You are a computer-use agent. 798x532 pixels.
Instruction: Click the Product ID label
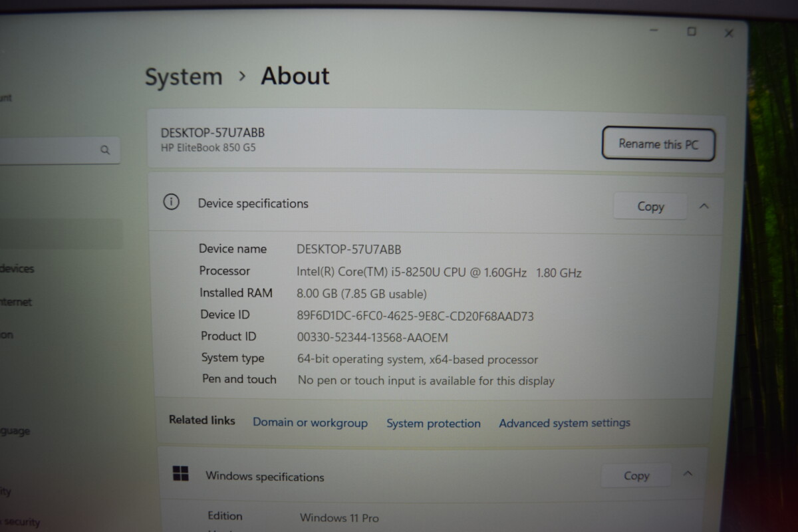point(229,336)
